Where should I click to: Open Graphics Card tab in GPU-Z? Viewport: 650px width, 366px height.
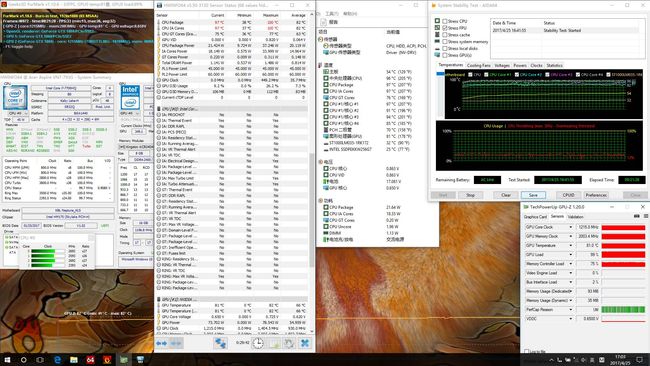pos(536,217)
